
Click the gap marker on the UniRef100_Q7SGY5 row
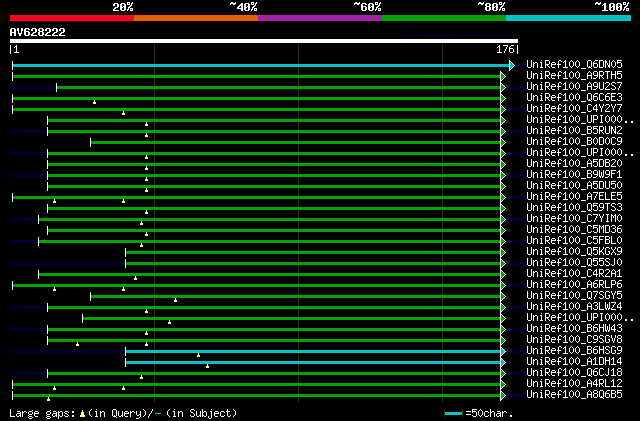(x=175, y=299)
